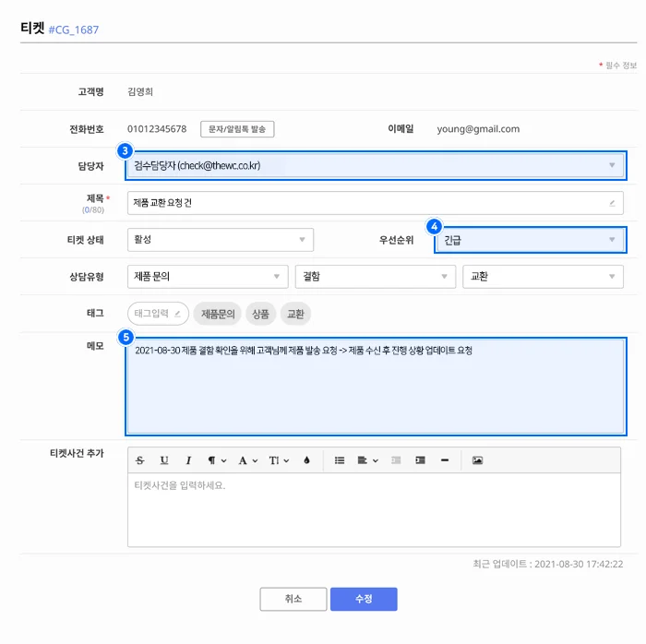Click the 수정 save button

click(x=364, y=599)
